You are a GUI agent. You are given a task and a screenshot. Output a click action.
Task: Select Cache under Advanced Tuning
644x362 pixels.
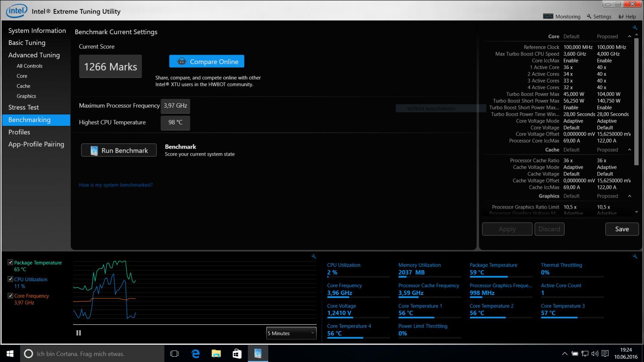click(x=23, y=86)
